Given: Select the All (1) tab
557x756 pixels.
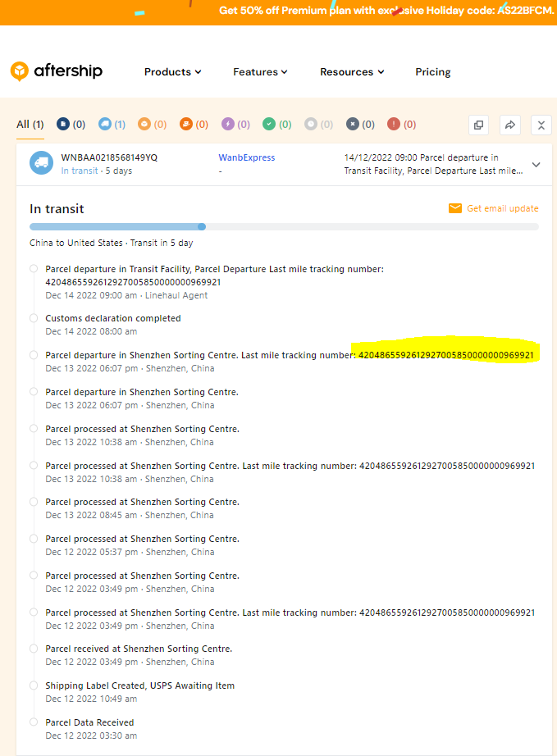Looking at the screenshot, I should [x=30, y=125].
